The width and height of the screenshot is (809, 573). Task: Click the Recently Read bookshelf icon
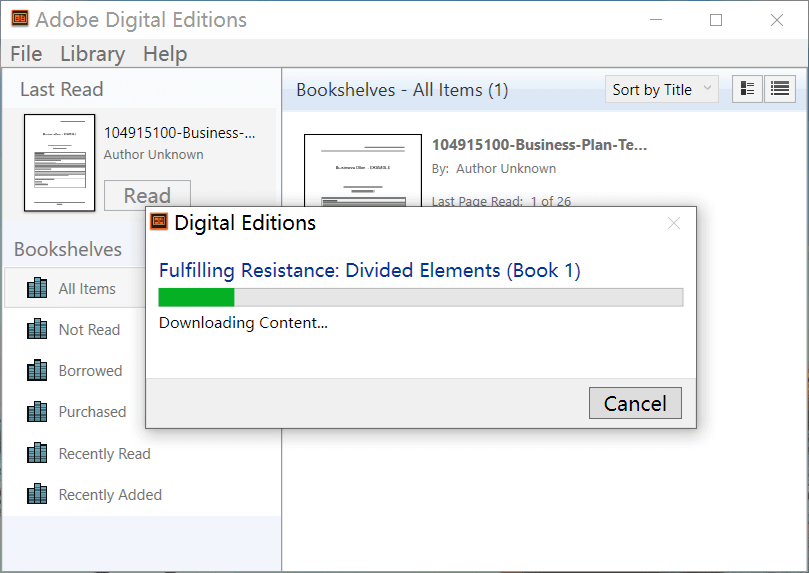coord(37,453)
